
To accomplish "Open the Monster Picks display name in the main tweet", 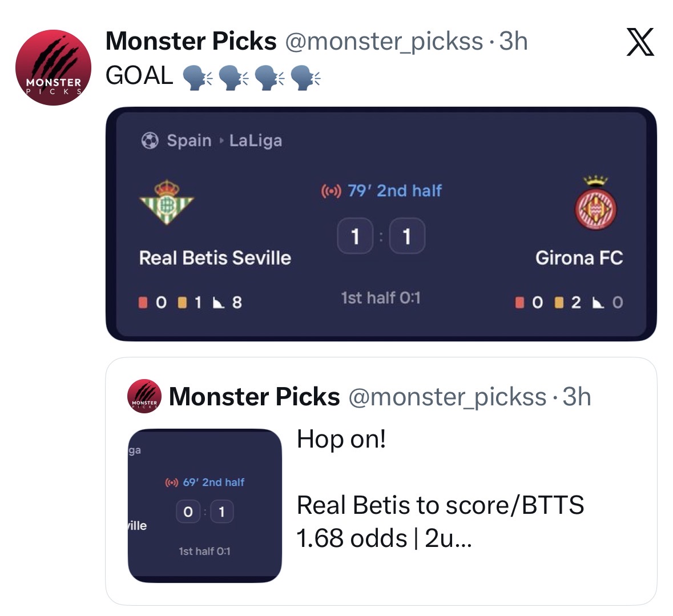I will coord(191,41).
